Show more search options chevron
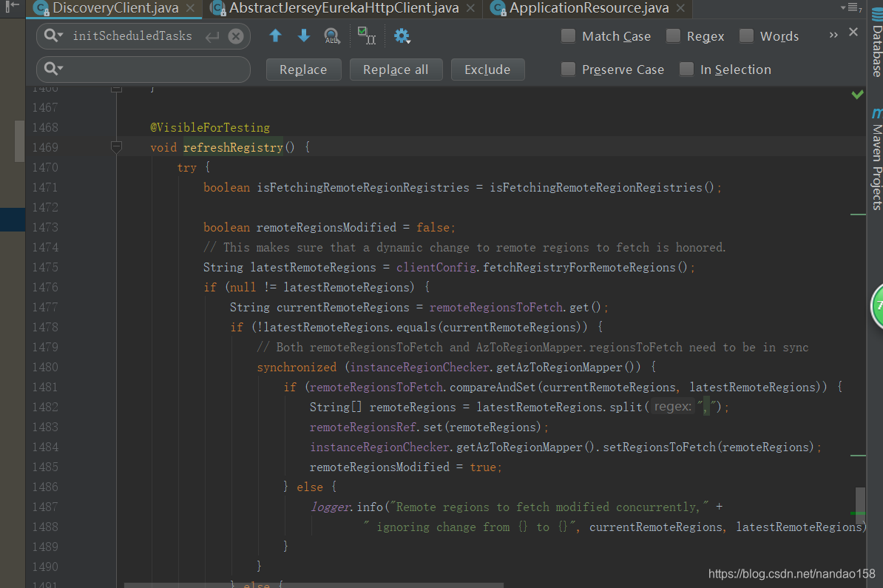Screen dimensions: 883x588 [833, 35]
